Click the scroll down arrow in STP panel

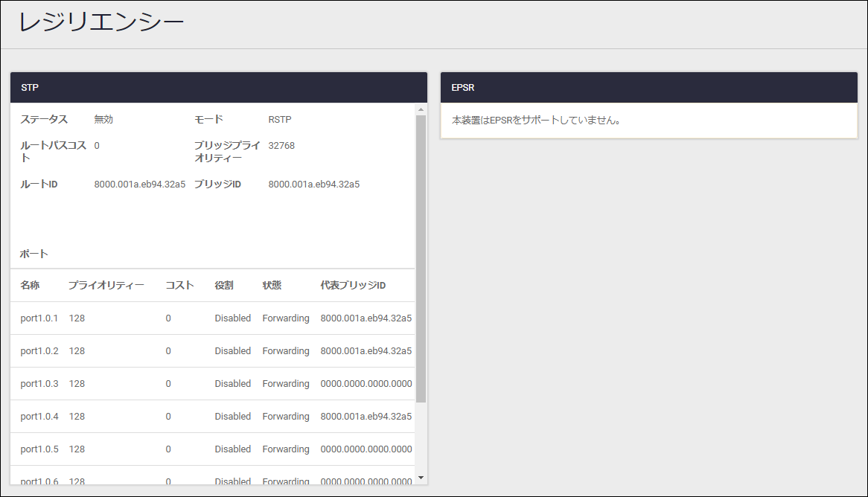click(421, 477)
